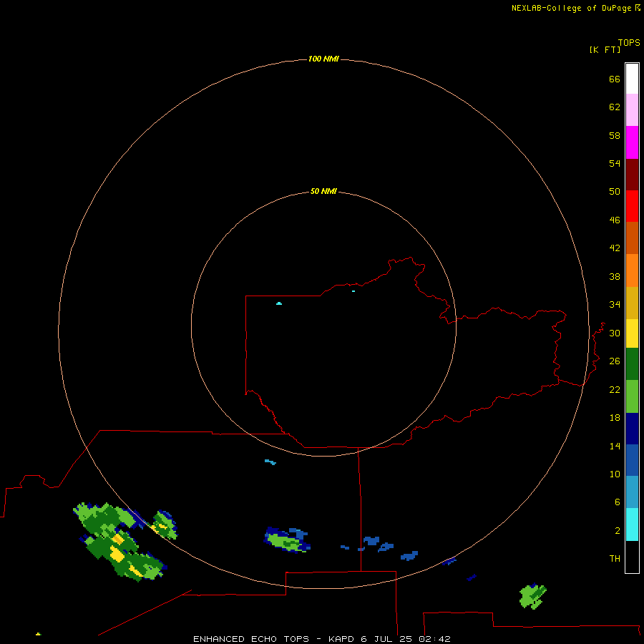Click the 42 legend value
Screen dimensions: 644x644
click(x=615, y=248)
